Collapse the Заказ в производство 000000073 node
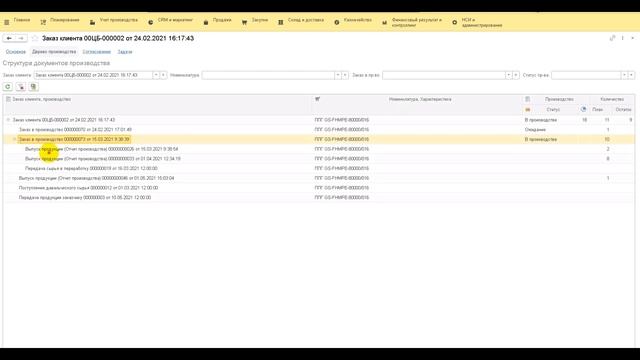The width and height of the screenshot is (640, 360). [14, 139]
